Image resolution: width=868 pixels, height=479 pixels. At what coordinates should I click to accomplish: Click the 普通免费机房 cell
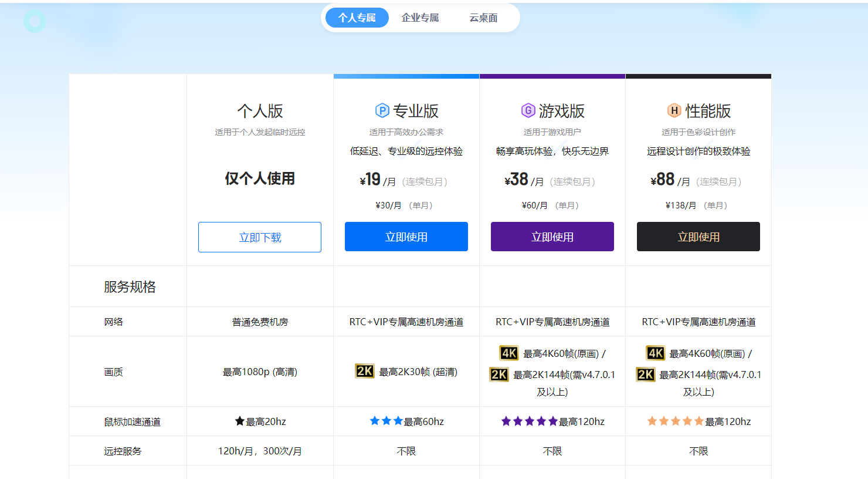click(260, 322)
